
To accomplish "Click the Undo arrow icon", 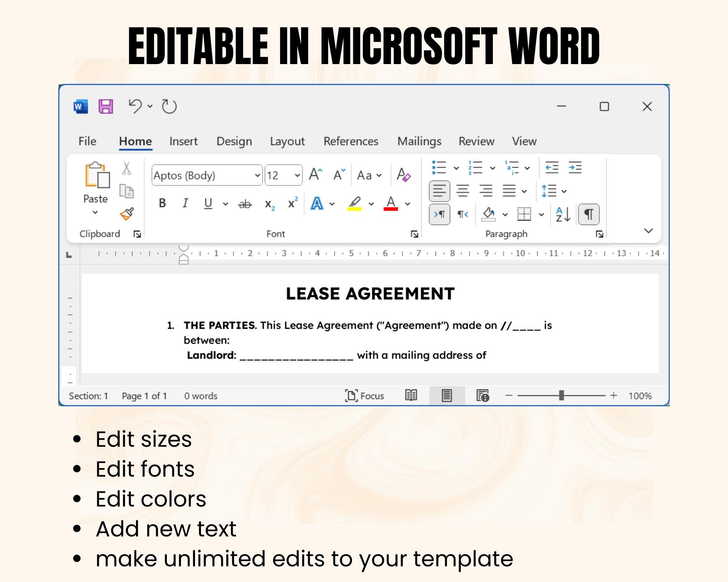I will click(135, 106).
